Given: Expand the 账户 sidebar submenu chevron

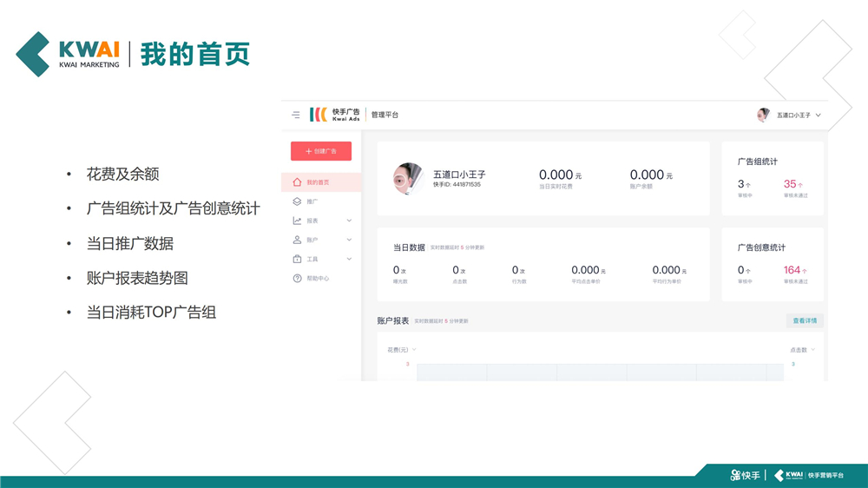Looking at the screenshot, I should 349,240.
